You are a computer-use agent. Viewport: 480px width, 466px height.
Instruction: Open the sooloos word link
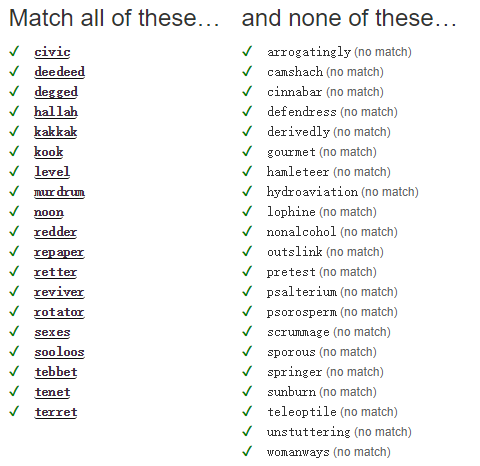click(59, 352)
